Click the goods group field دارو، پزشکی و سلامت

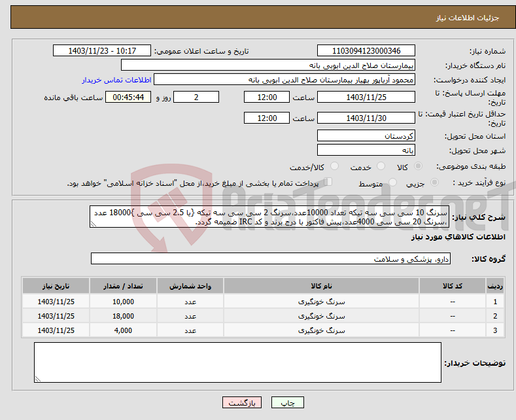pos(271,258)
